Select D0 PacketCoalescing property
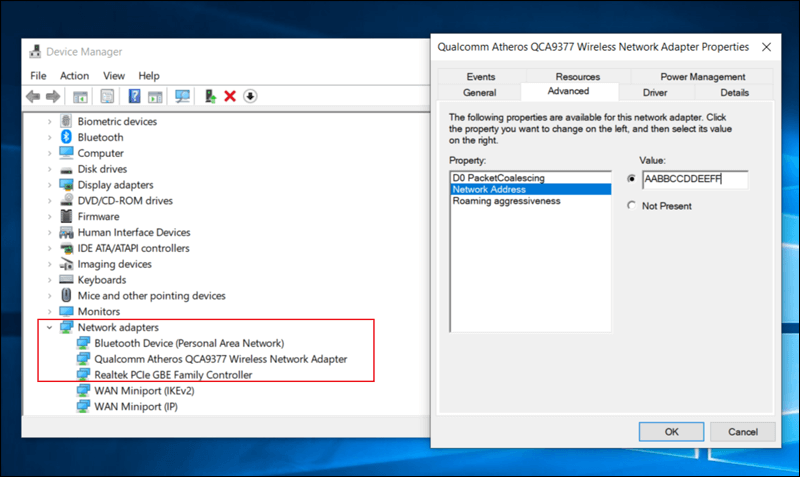800x477 pixels. [x=531, y=178]
